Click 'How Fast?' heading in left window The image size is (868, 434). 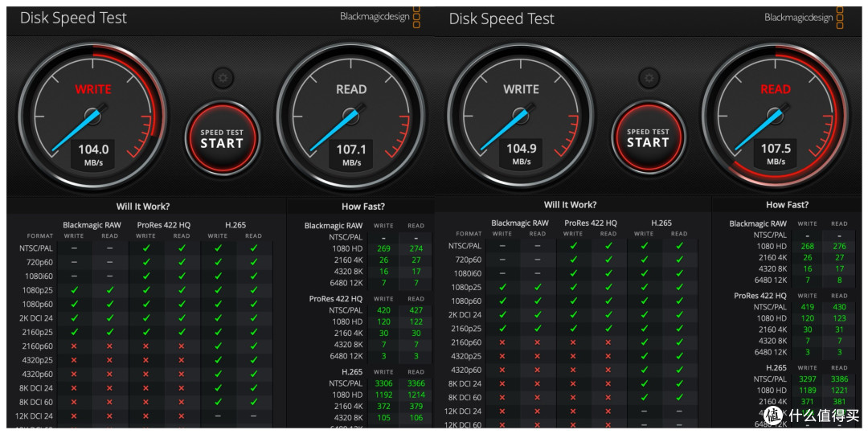363,207
